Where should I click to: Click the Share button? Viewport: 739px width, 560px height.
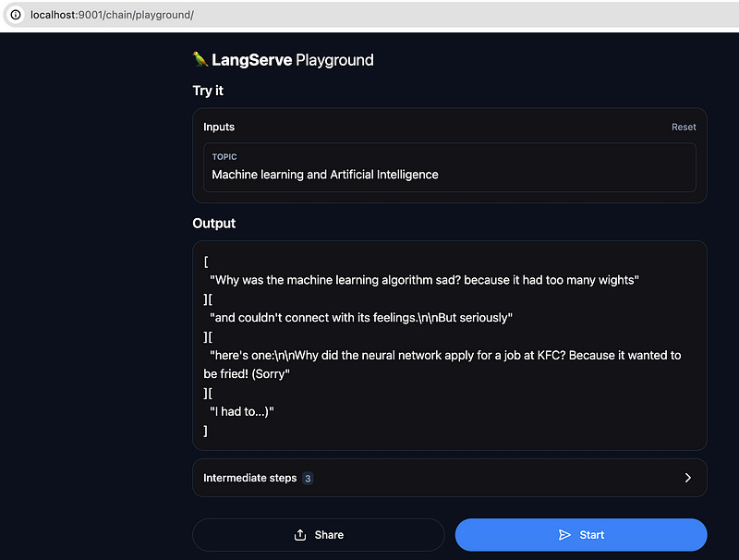pos(319,534)
